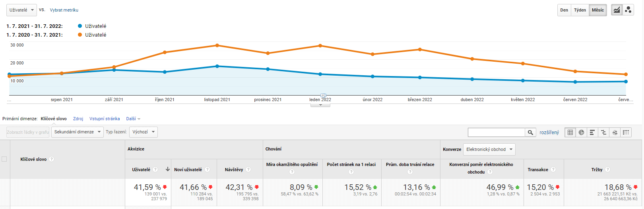Sort by Návštěvy column header
Viewport: 644px width, 209px height.
tap(234, 170)
